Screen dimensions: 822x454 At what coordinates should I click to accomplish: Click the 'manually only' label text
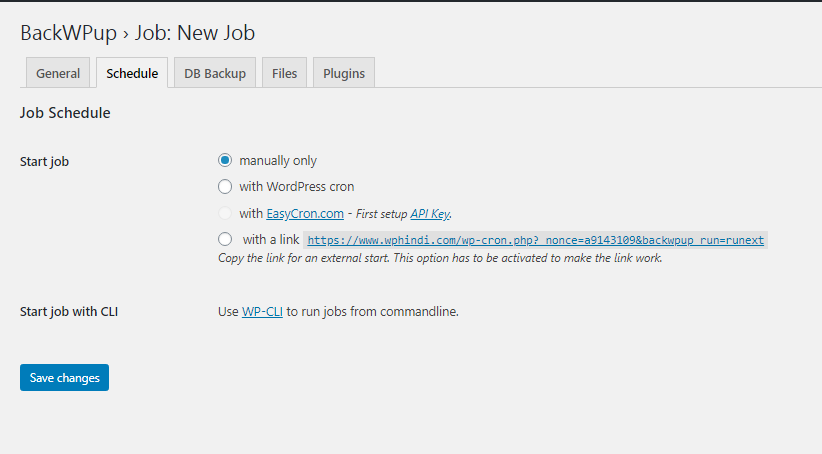point(278,160)
